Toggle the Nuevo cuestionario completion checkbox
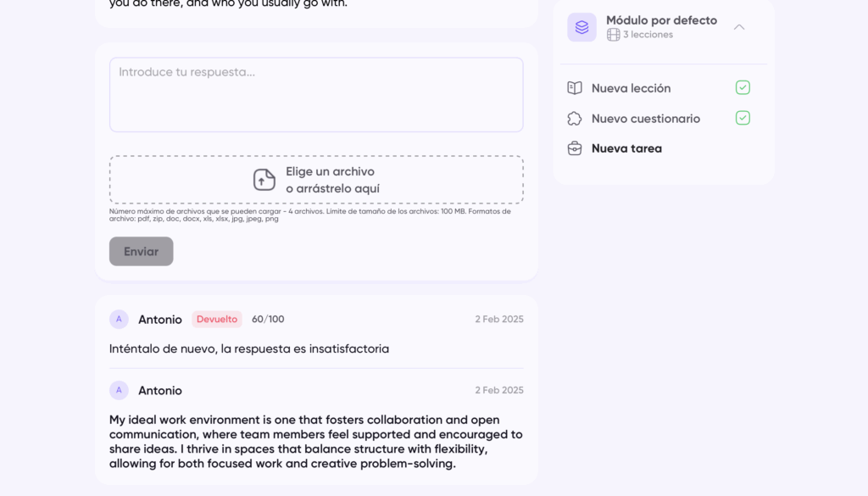Screen dimensions: 868x496 pos(743,118)
